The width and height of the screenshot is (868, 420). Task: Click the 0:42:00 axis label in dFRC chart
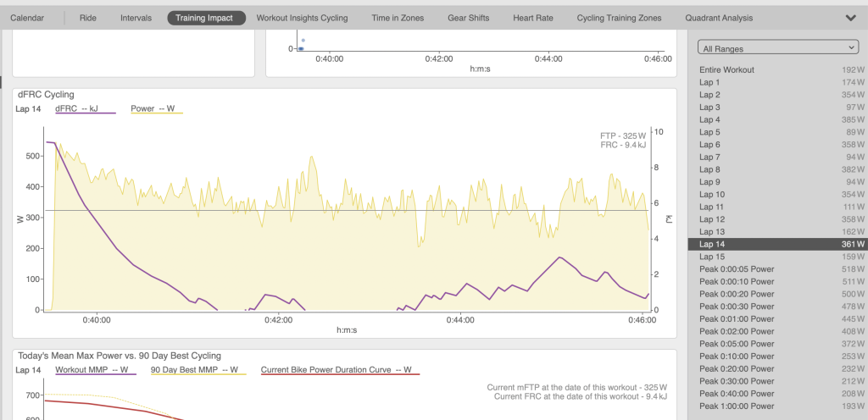click(x=278, y=319)
